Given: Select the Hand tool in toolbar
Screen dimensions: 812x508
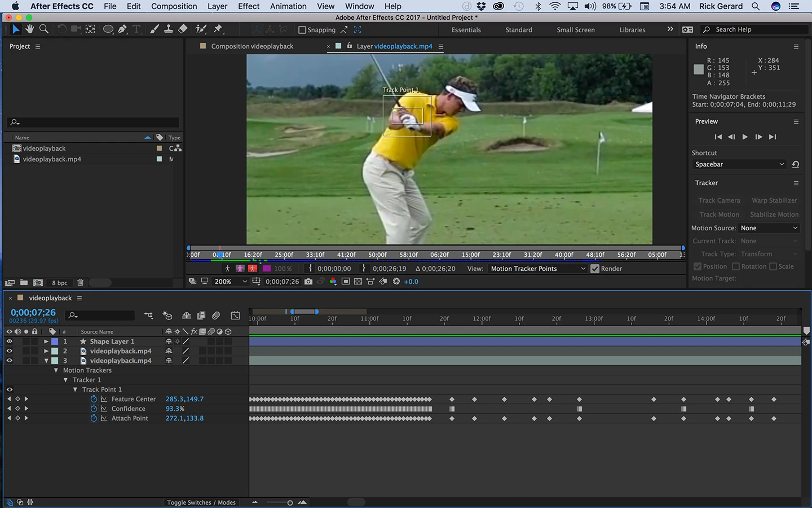Looking at the screenshot, I should [x=29, y=29].
